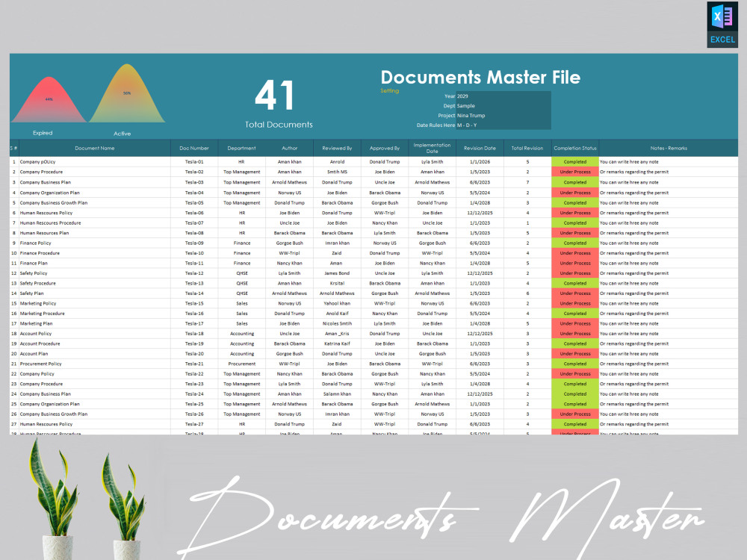Select the Smtih MS reviewer cell
The height and width of the screenshot is (560, 747).
[337, 172]
